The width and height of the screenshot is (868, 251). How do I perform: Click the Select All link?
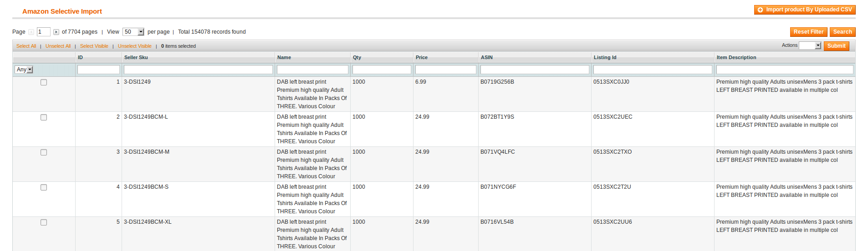click(26, 46)
